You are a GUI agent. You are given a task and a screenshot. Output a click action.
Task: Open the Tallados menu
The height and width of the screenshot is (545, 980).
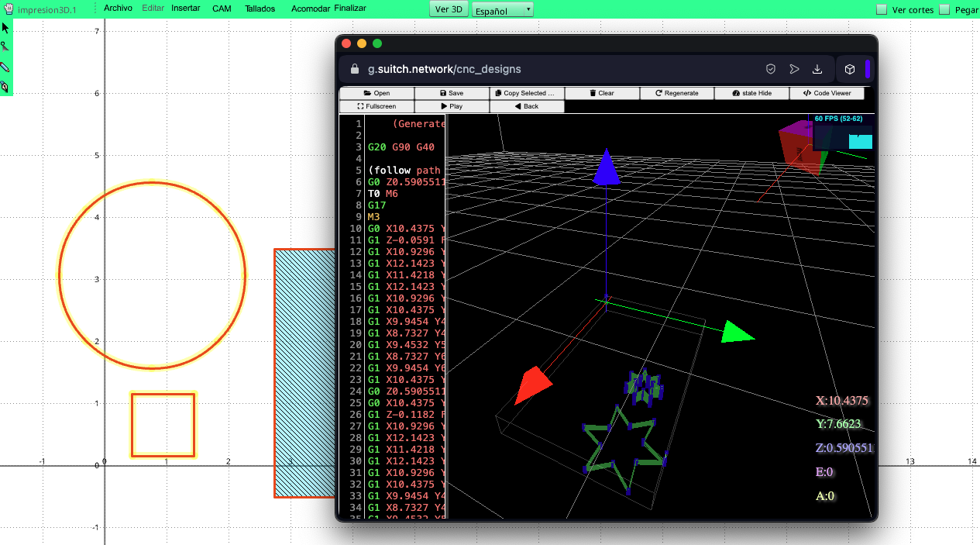[260, 8]
